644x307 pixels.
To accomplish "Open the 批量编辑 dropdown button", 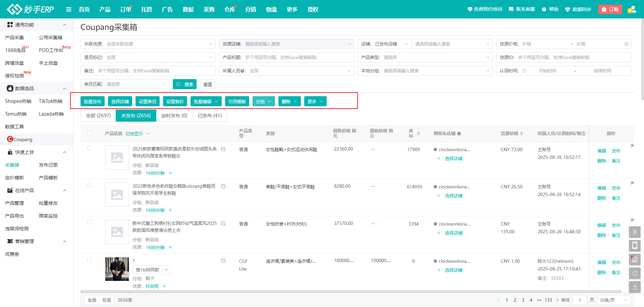I will tap(206, 102).
